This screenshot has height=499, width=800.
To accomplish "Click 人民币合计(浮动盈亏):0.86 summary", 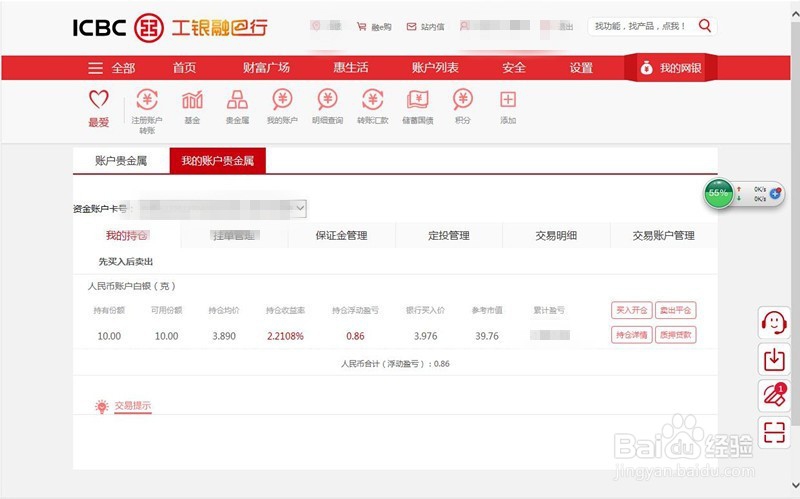I will (x=395, y=364).
